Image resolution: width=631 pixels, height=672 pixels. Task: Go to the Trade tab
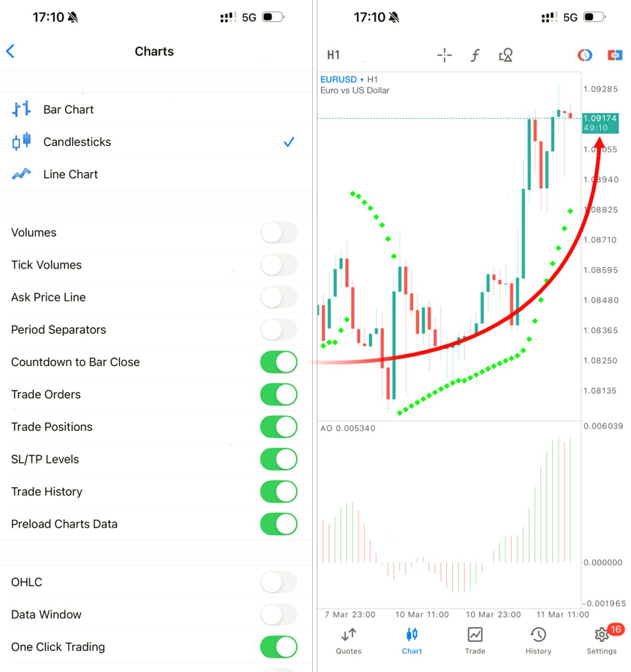click(x=475, y=641)
